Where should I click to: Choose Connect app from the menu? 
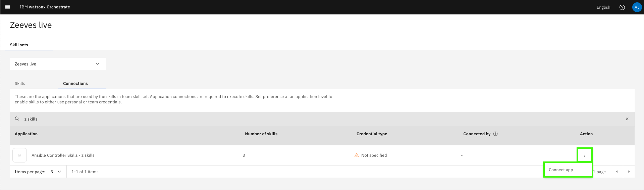coord(561,170)
